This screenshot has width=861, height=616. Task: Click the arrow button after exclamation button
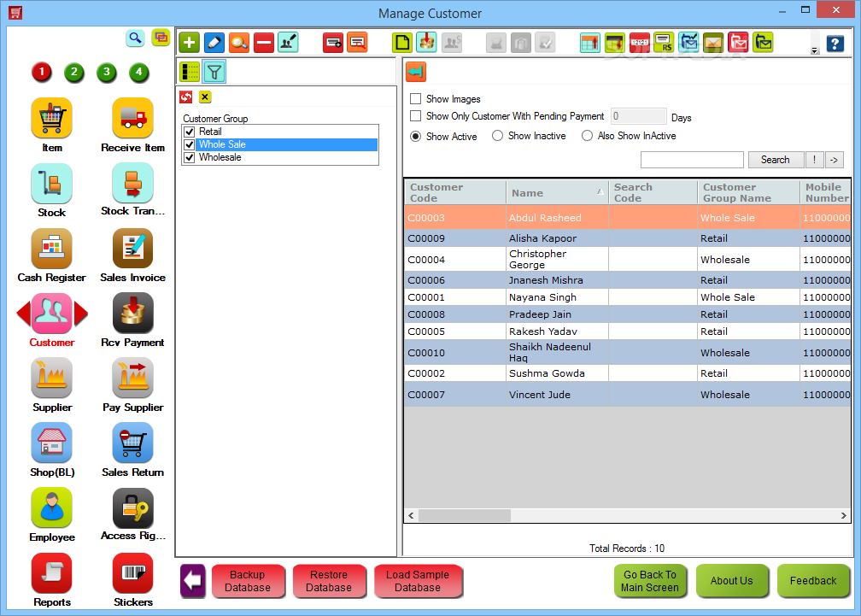(834, 160)
